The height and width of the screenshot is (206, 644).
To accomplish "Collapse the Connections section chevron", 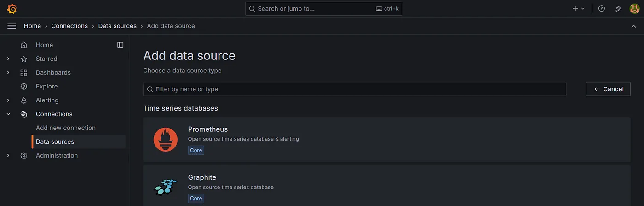I will tap(8, 114).
